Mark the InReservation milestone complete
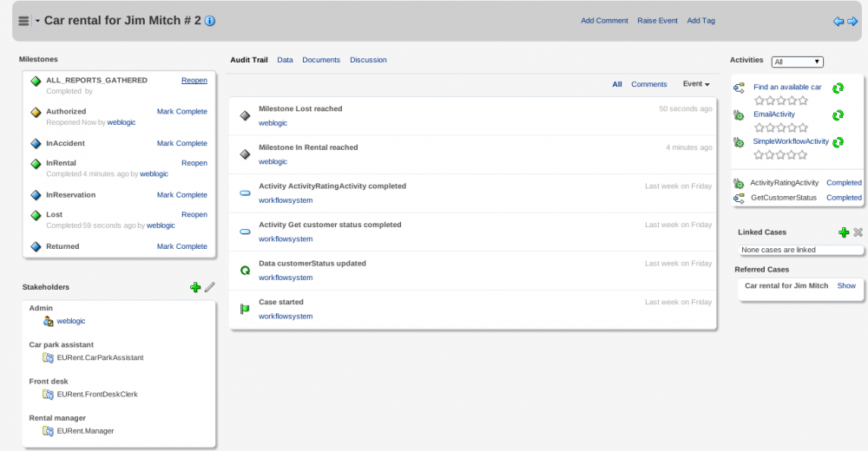 point(182,195)
